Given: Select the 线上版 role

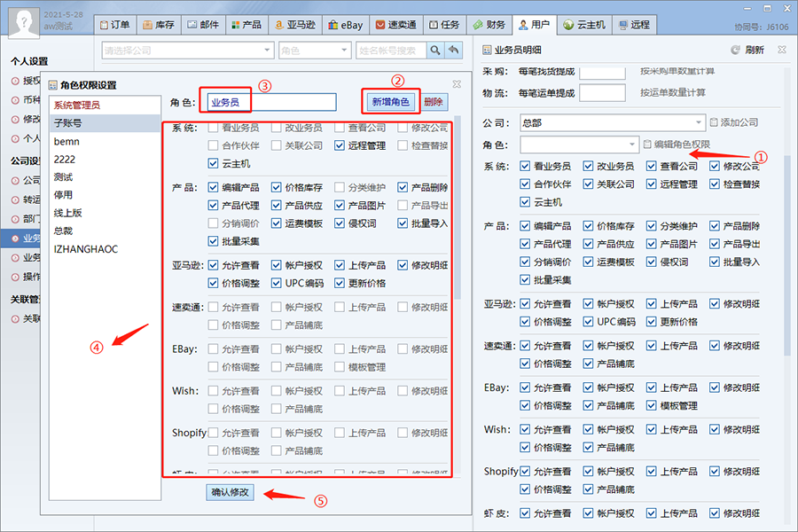Looking at the screenshot, I should pos(105,213).
